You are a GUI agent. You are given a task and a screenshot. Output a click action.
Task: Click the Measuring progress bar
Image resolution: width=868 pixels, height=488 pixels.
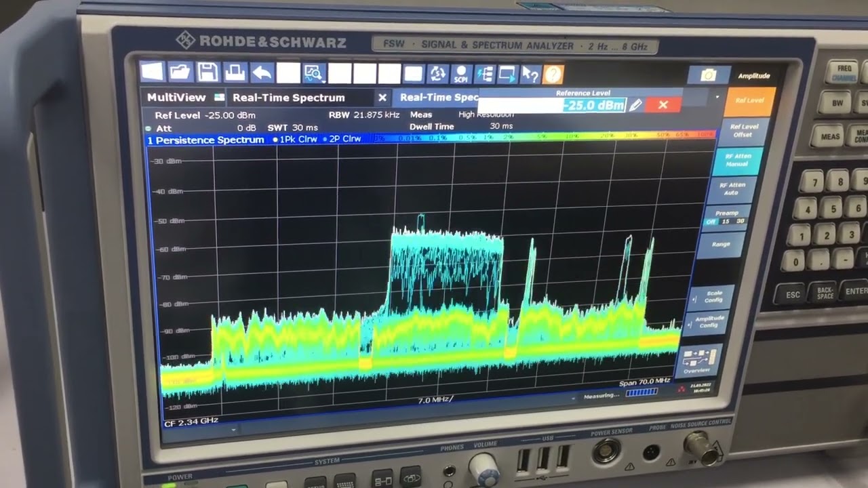coord(641,392)
